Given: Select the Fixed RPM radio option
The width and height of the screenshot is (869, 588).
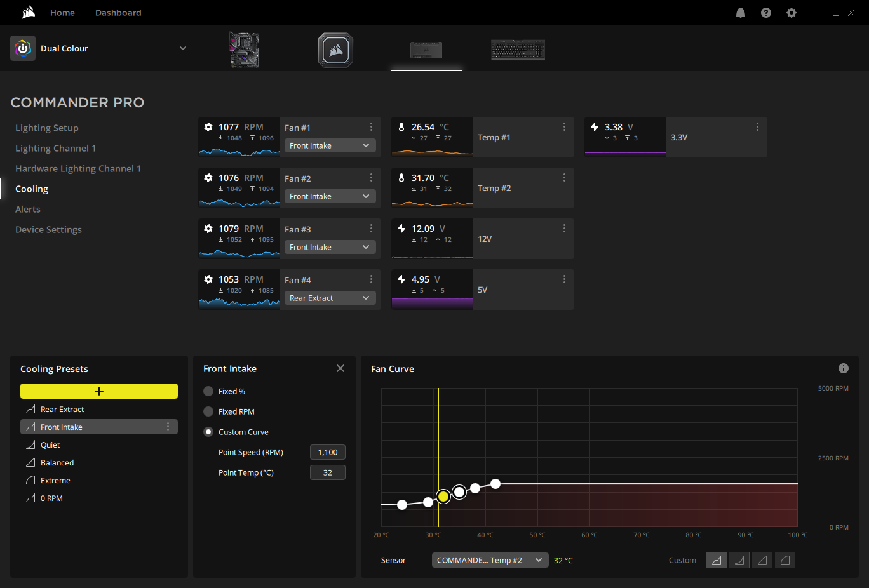Looking at the screenshot, I should pos(208,411).
